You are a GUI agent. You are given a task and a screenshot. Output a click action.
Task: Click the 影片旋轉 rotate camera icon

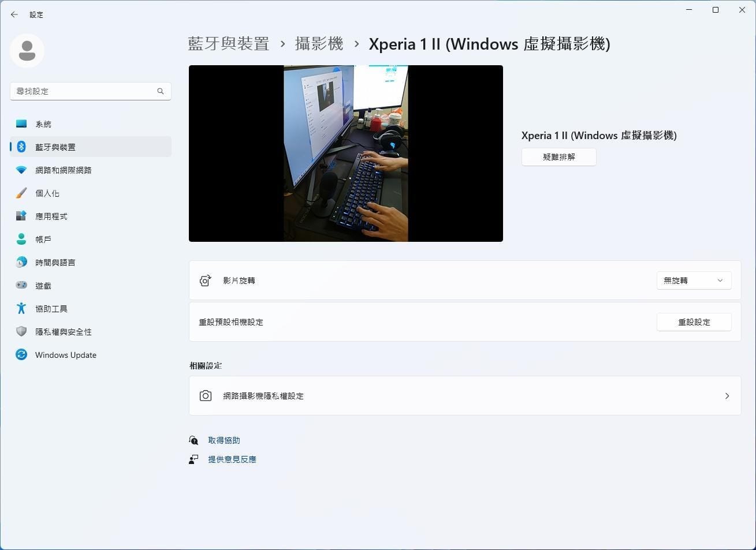pyautogui.click(x=205, y=280)
